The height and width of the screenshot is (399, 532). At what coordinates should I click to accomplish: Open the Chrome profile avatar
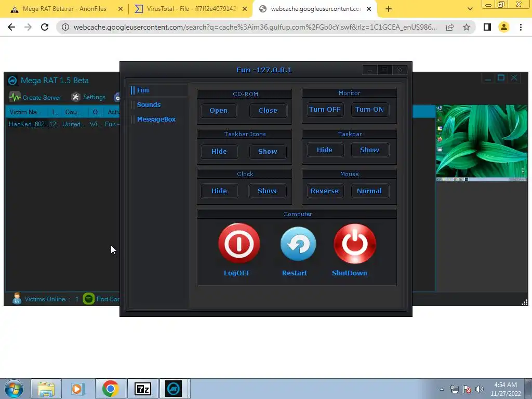(x=504, y=27)
